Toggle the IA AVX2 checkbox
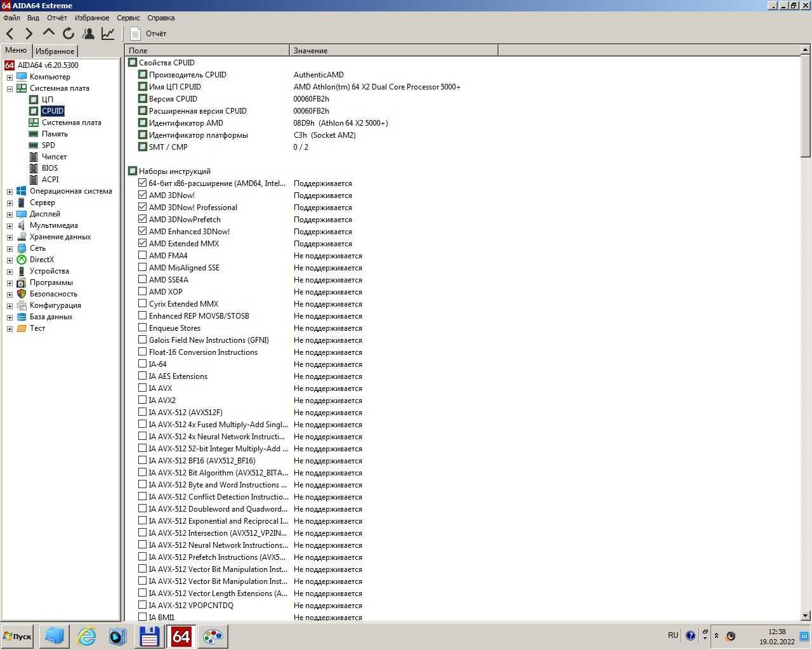 [142, 400]
